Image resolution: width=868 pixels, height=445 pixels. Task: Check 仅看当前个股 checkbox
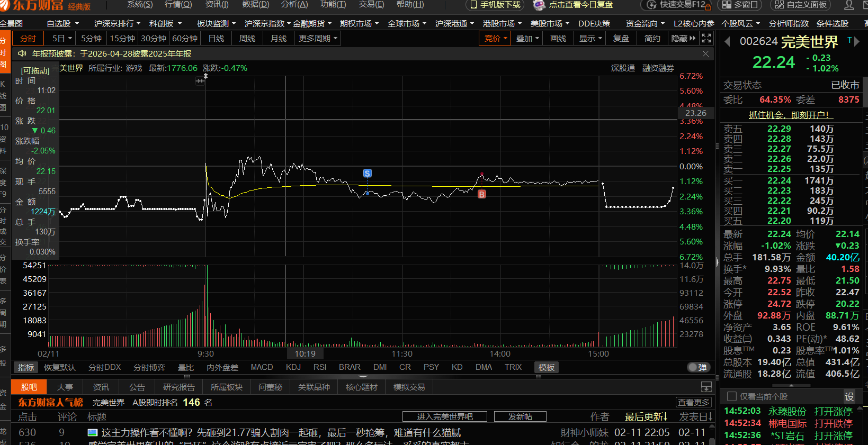732,396
